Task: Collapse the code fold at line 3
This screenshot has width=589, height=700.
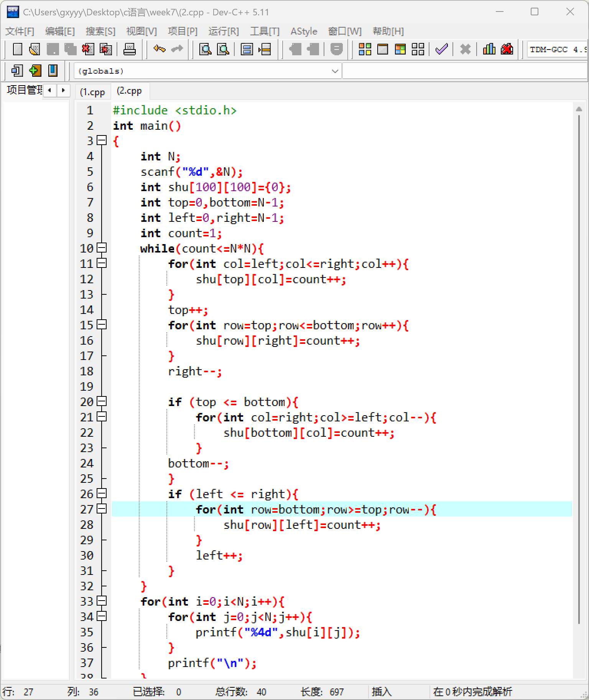Action: coord(102,140)
